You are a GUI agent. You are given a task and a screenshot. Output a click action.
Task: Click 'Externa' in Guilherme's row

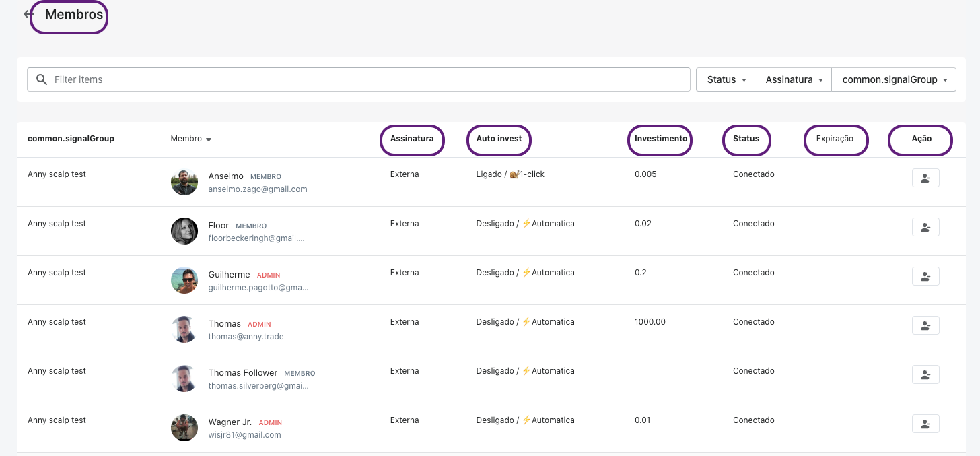(x=405, y=273)
